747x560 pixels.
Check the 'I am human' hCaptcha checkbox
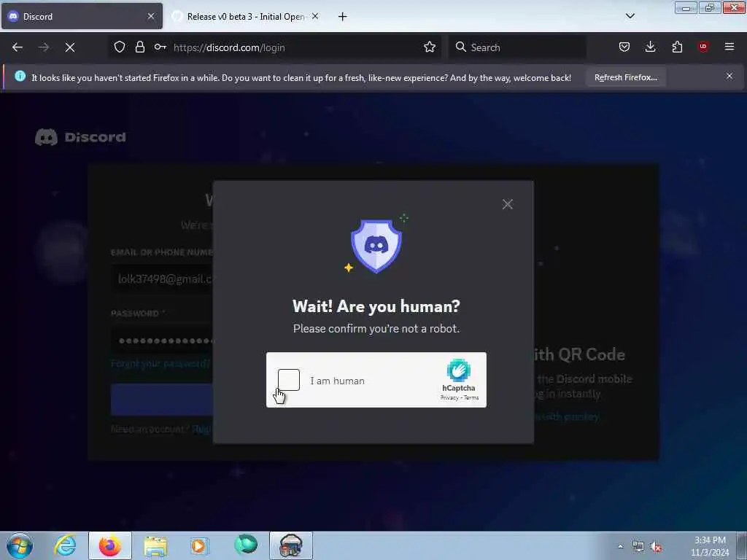[x=289, y=379]
